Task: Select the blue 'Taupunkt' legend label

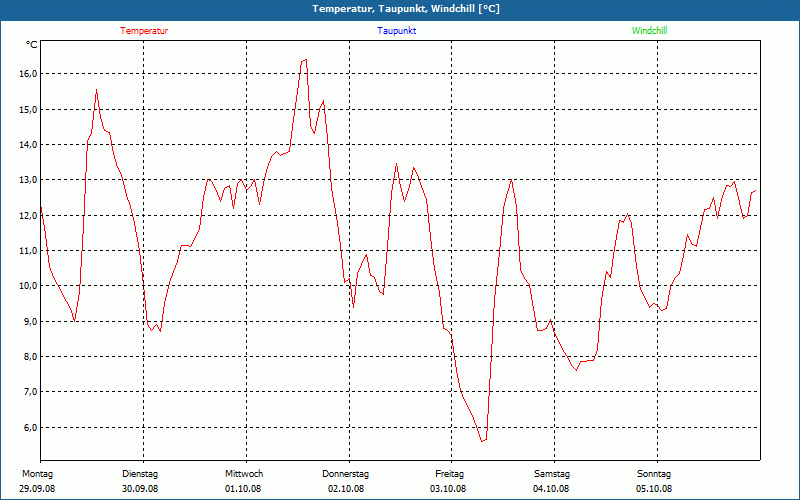Action: tap(396, 31)
